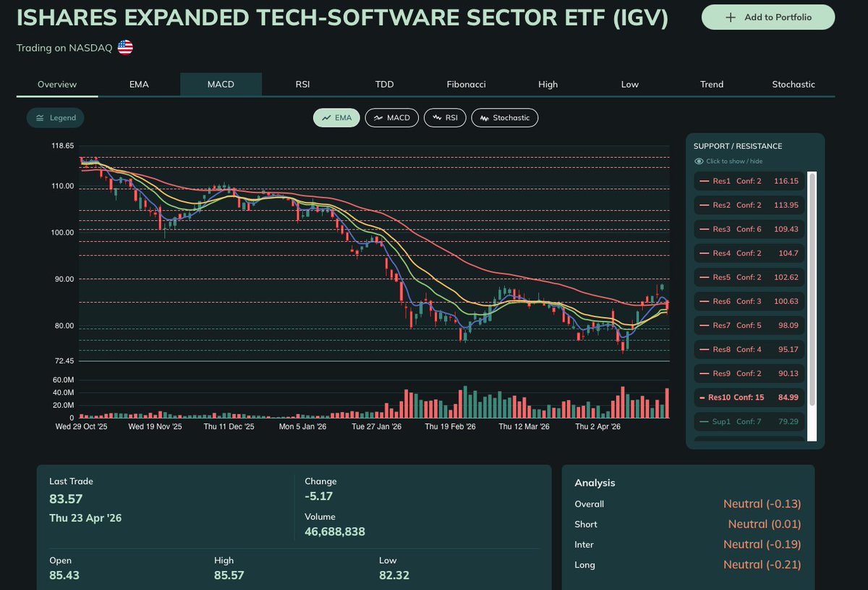
Task: Toggle Res7 level 98.09
Action: tap(749, 325)
